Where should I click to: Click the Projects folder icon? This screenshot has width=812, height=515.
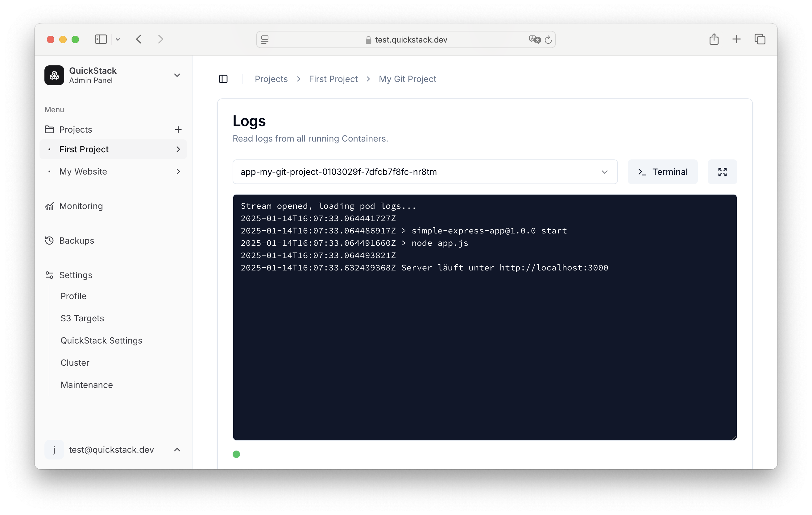click(x=49, y=129)
